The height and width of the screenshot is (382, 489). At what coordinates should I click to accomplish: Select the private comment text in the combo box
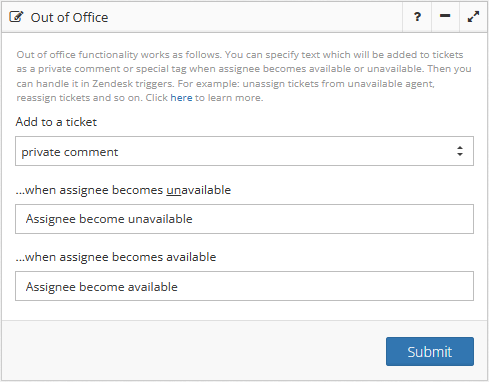coord(70,152)
